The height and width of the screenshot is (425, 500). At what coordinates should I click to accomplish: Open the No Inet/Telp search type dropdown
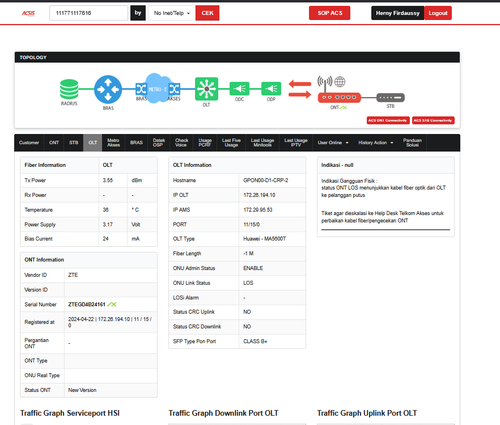[x=172, y=13]
